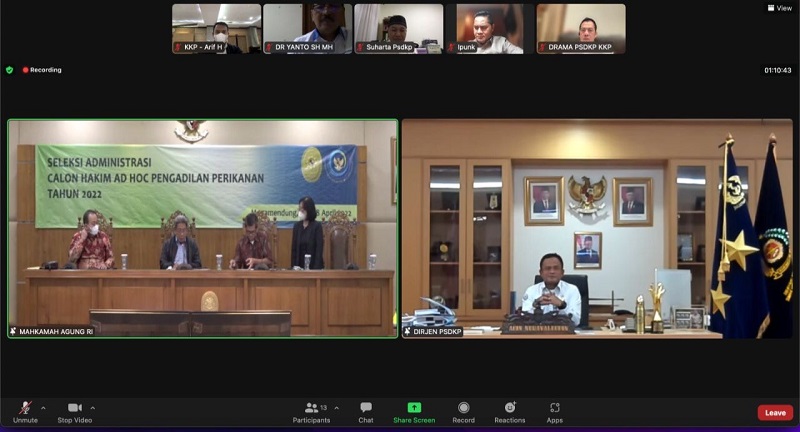Click the 'Share Screen' label text
800x432 pixels.
pyautogui.click(x=414, y=420)
